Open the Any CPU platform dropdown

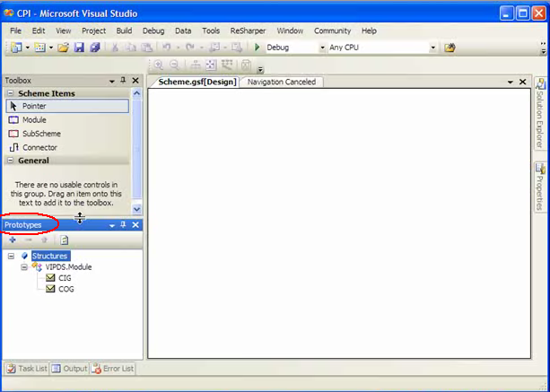432,48
